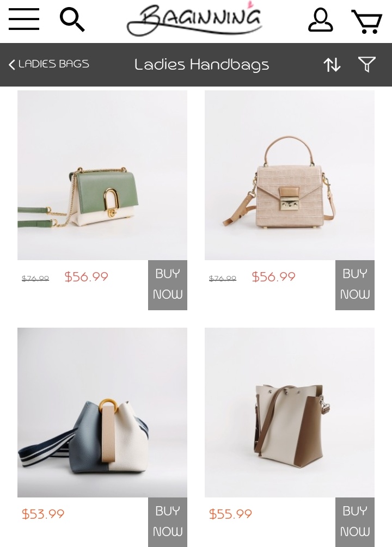Select the $53.99 price label

pos(43,514)
